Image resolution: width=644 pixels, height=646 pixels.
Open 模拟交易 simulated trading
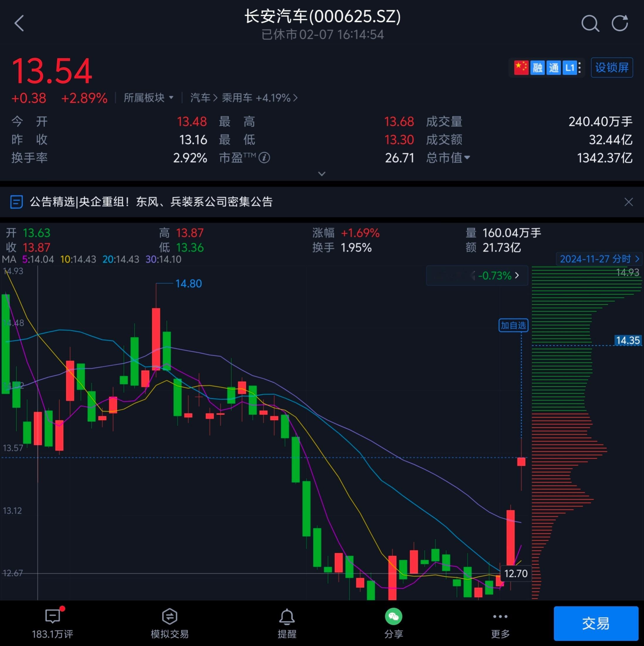pyautogui.click(x=170, y=623)
